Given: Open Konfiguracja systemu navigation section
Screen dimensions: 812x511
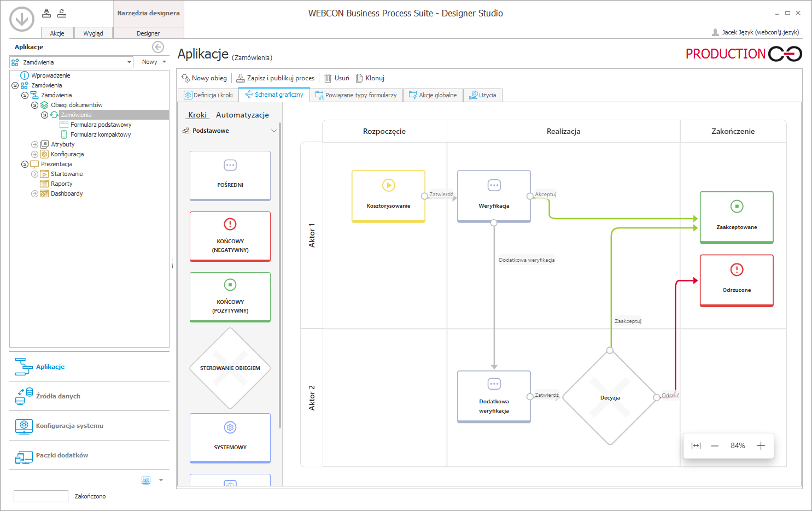Looking at the screenshot, I should tap(89, 426).
